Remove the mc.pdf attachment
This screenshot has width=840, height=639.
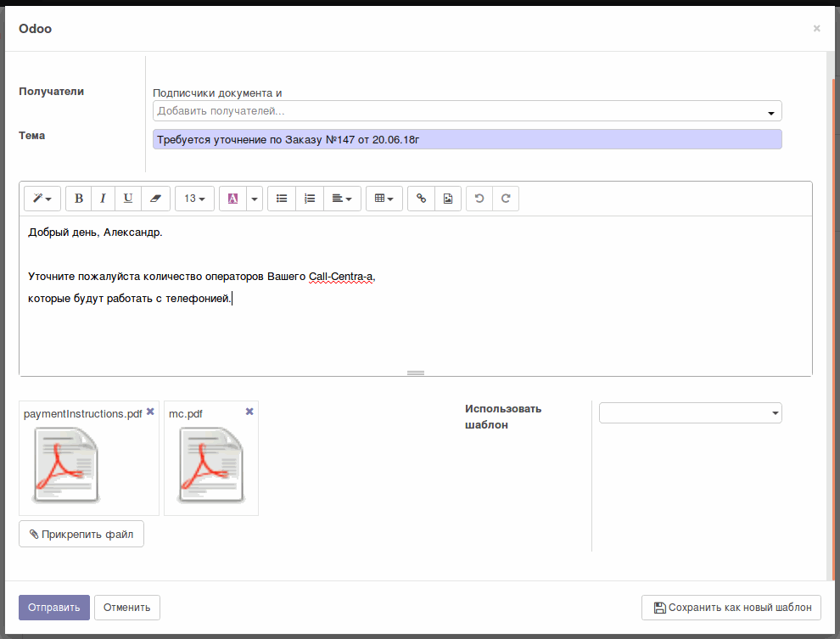(249, 411)
